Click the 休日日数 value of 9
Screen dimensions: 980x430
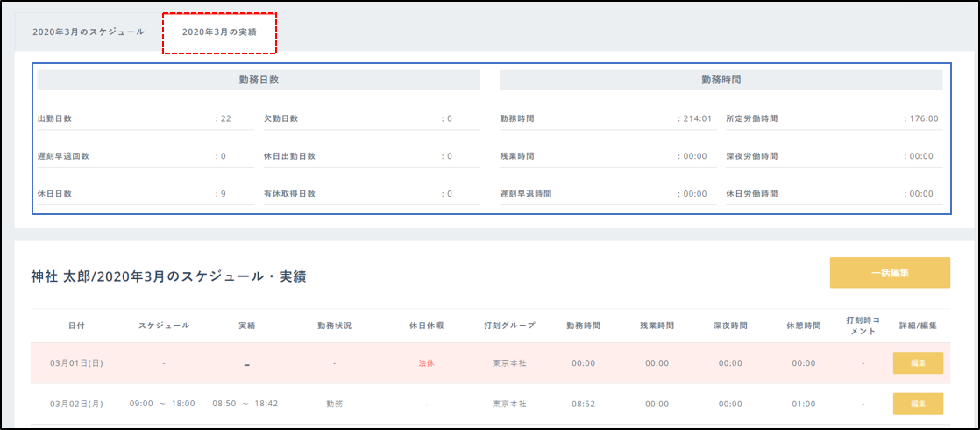(x=223, y=193)
